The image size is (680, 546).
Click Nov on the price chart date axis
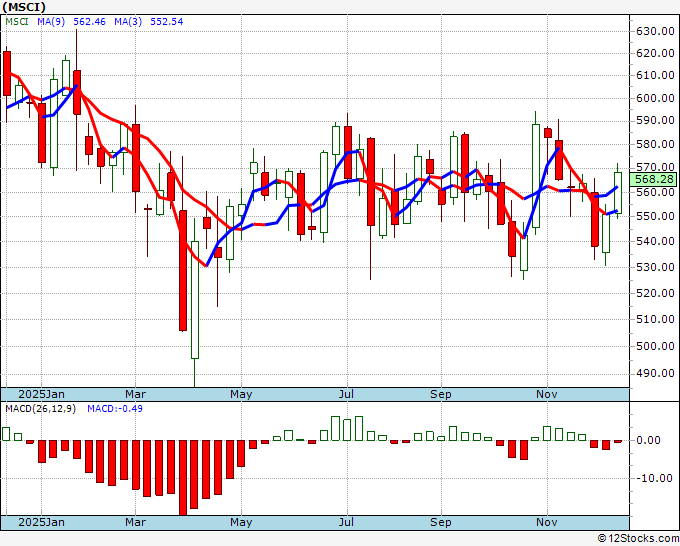[x=547, y=394]
